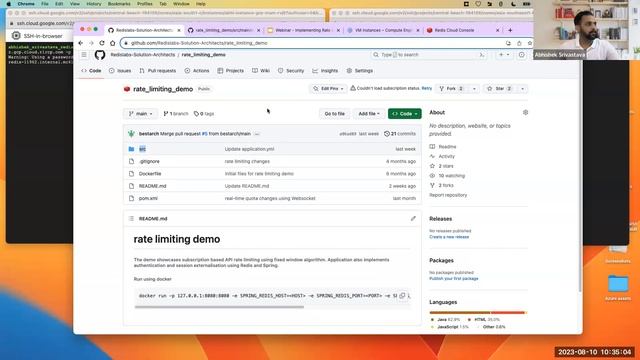Screen dimensions: 640x360
Task: Edit README with pencil icon
Action: pyautogui.click(x=413, y=218)
